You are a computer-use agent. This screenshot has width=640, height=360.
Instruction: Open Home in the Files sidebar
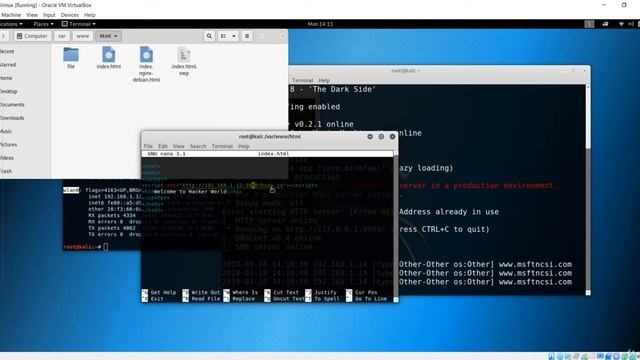coord(6,78)
